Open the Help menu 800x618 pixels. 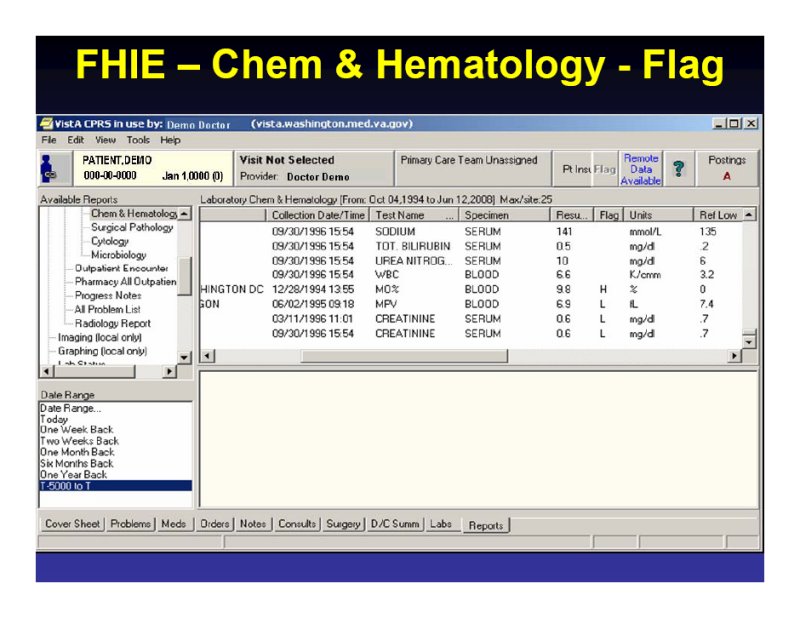pyautogui.click(x=170, y=140)
